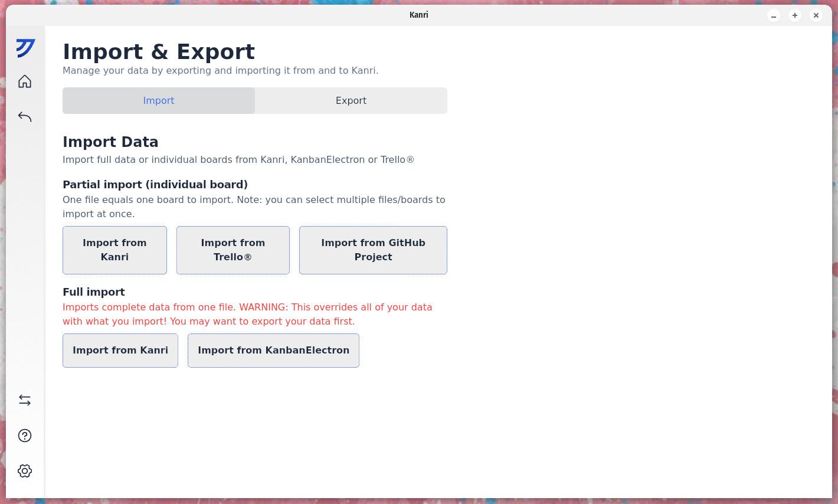Click the Kanri logo in the sidebar

point(25,48)
